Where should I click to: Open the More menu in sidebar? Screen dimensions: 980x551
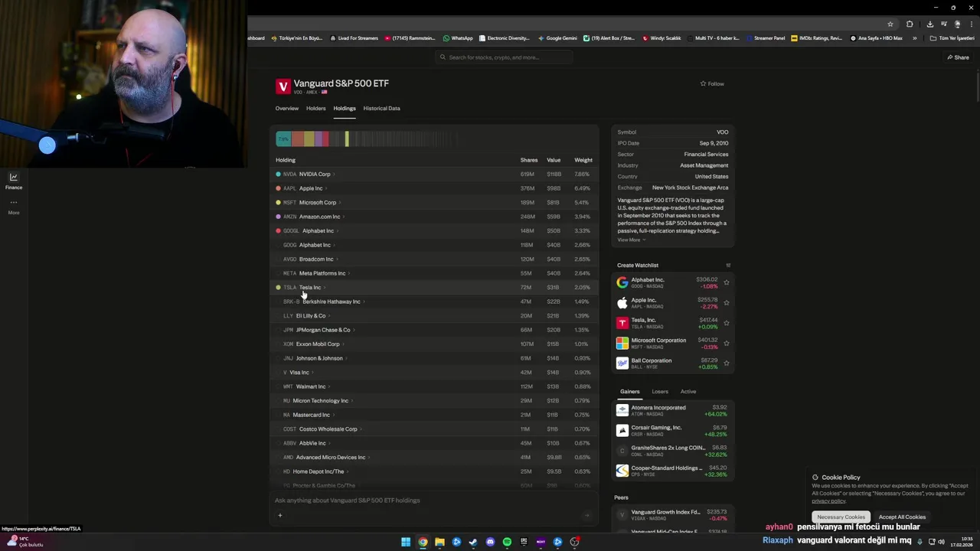14,206
